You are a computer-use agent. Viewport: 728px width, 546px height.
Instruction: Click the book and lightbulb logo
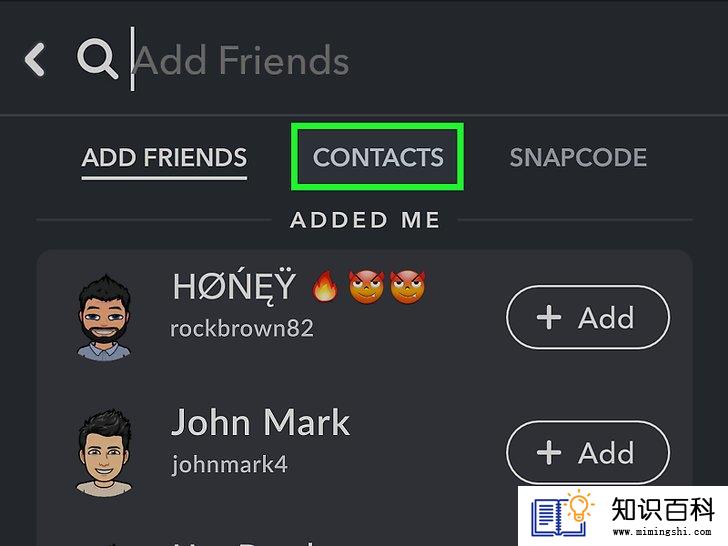[x=562, y=514]
